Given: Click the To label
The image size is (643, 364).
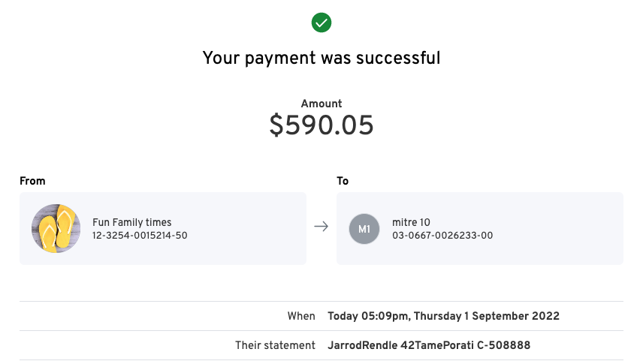Looking at the screenshot, I should 343,181.
